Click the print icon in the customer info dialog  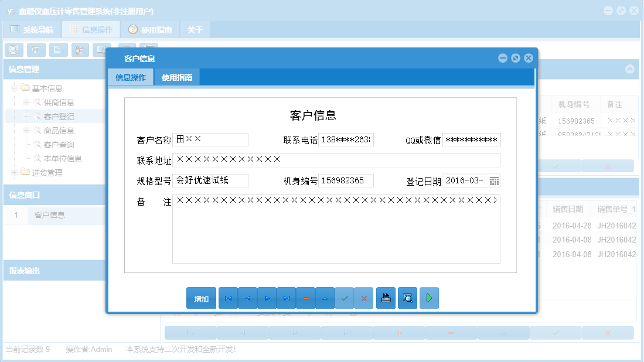[386, 298]
